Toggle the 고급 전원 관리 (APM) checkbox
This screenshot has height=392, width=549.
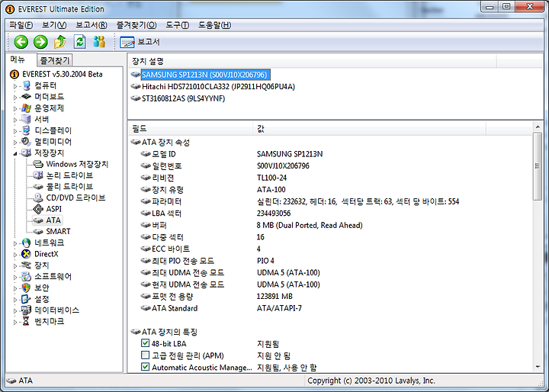(145, 355)
